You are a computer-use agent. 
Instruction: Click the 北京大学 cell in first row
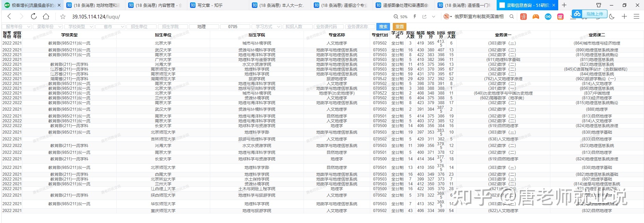click(x=163, y=43)
